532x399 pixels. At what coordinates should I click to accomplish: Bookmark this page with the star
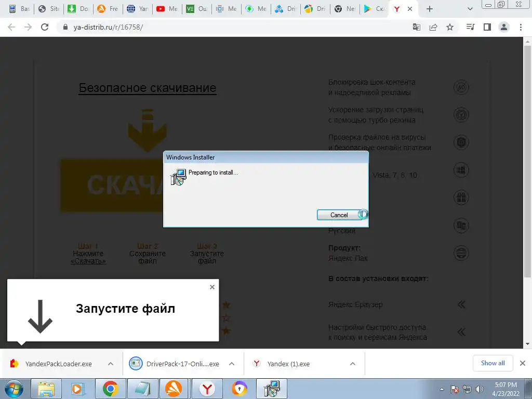(x=450, y=27)
